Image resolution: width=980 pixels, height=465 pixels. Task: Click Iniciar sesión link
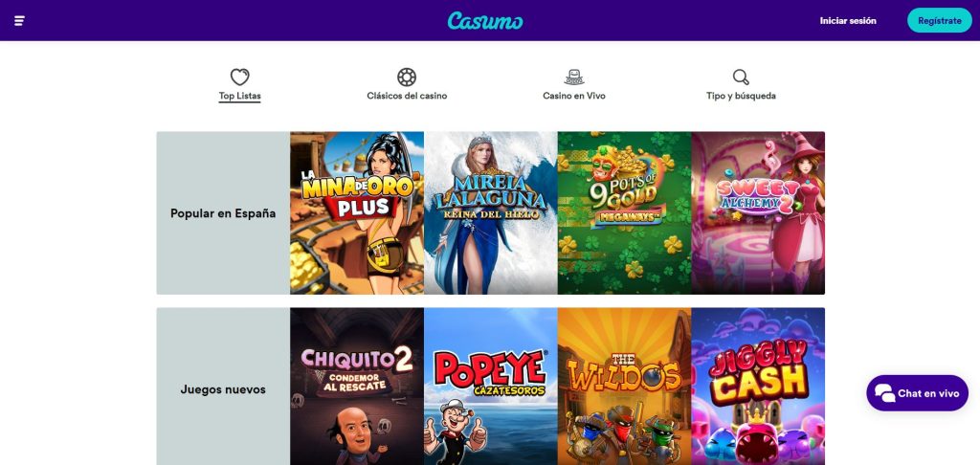848,21
